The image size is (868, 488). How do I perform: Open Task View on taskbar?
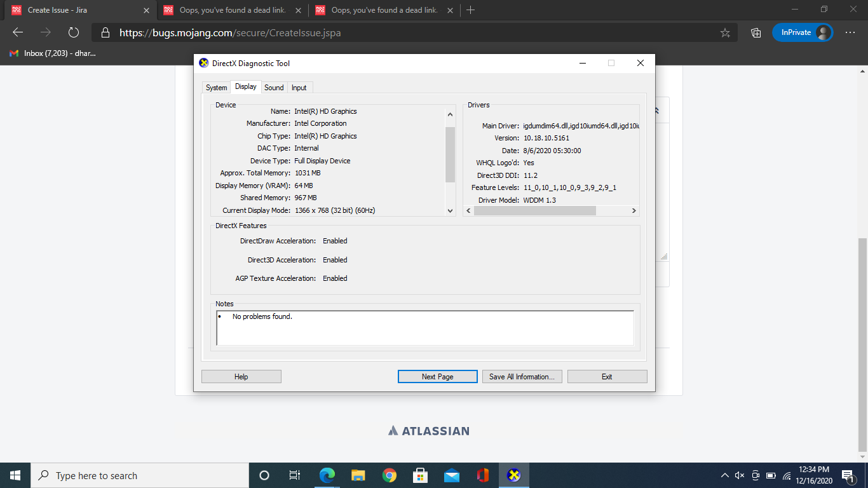pyautogui.click(x=295, y=475)
